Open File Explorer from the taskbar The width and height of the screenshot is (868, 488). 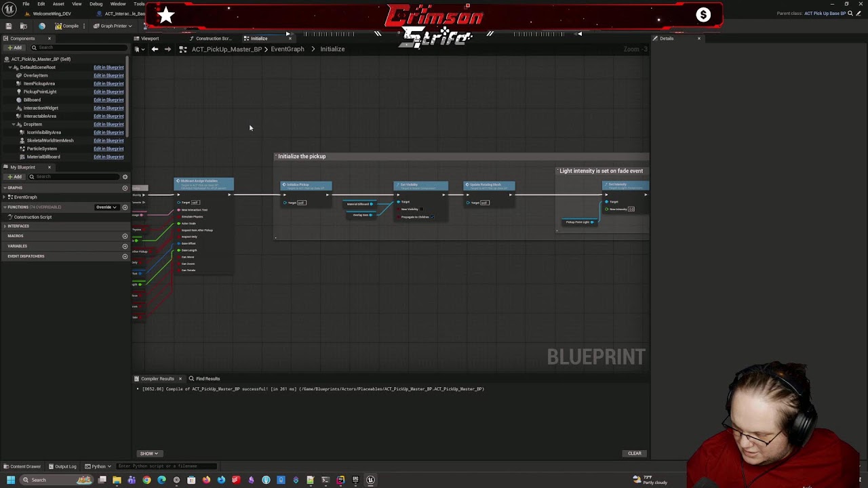click(x=117, y=480)
